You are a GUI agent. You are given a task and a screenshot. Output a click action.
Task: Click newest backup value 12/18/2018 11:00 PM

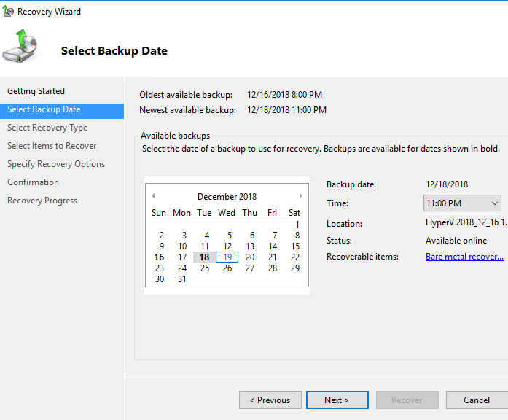click(286, 110)
